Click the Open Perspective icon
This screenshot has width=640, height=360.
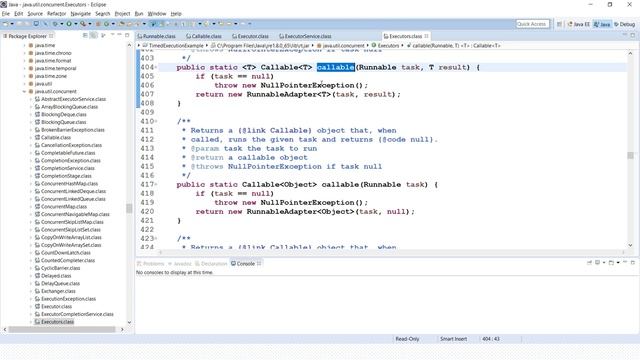pos(560,24)
